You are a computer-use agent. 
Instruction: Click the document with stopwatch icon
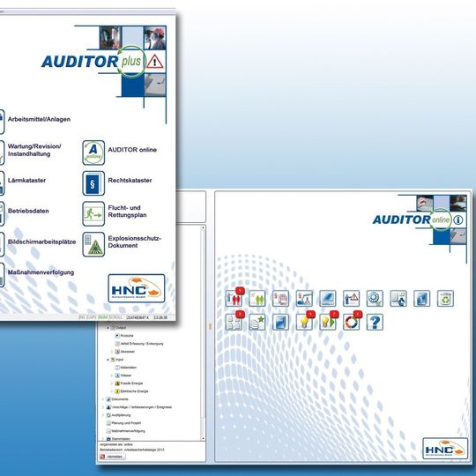(398, 299)
